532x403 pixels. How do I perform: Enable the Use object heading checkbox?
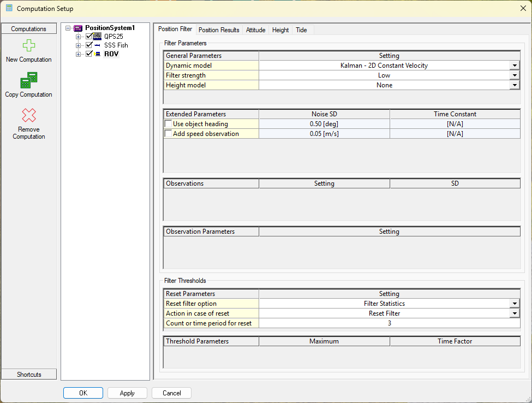click(x=168, y=124)
